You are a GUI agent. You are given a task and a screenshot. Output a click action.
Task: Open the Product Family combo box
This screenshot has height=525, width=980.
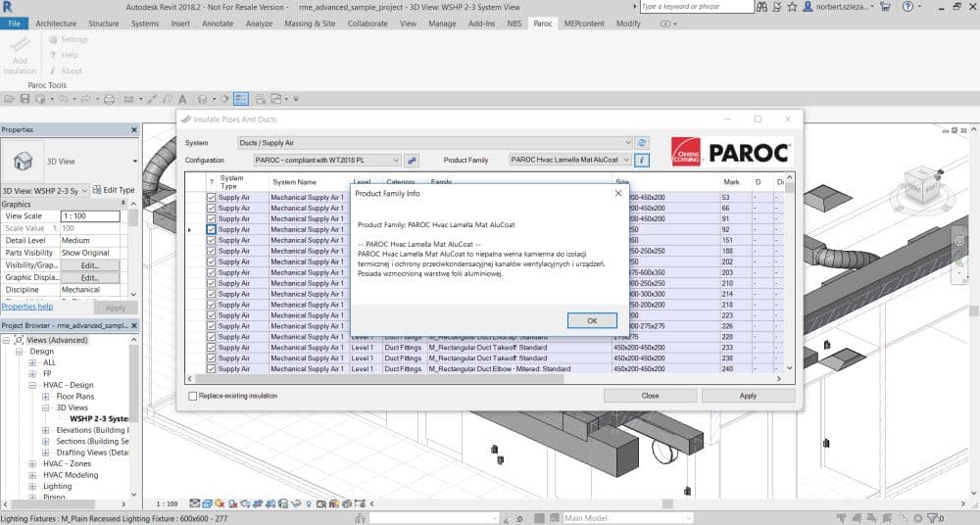[569, 160]
